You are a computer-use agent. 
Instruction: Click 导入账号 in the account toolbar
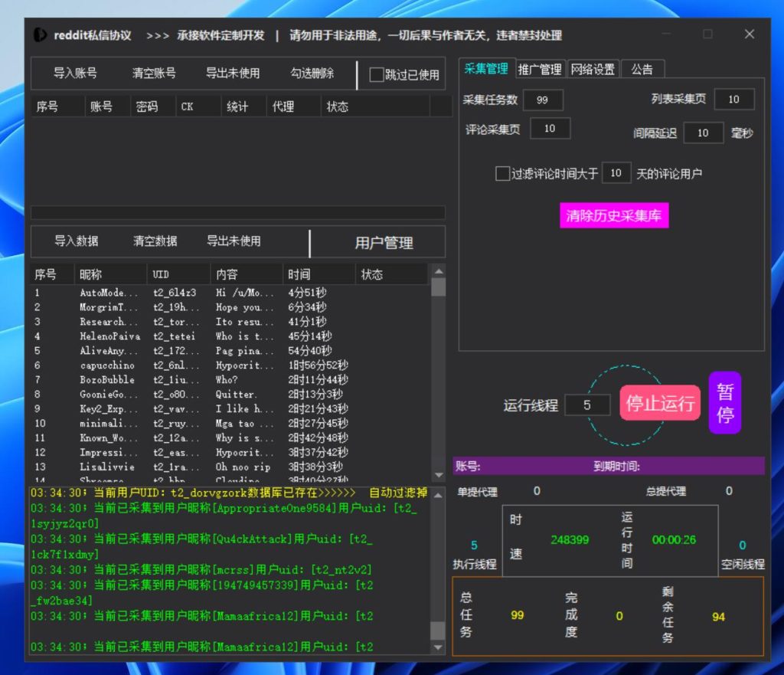point(75,74)
